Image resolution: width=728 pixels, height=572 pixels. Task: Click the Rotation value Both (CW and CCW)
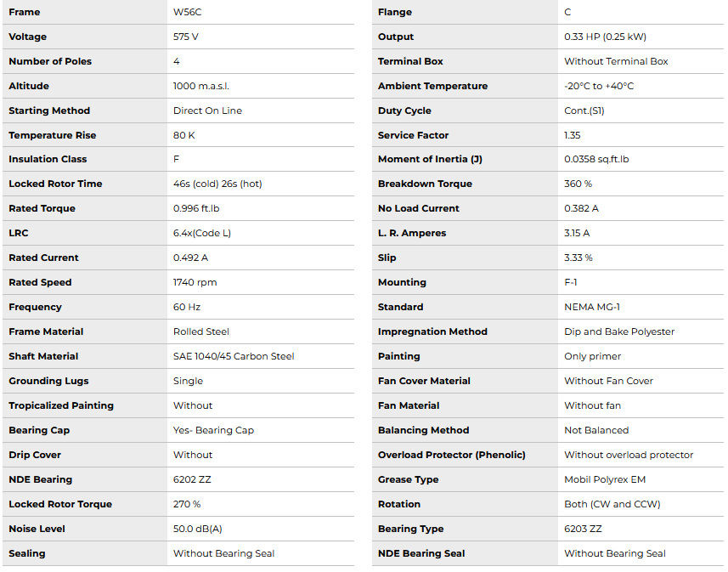point(612,505)
